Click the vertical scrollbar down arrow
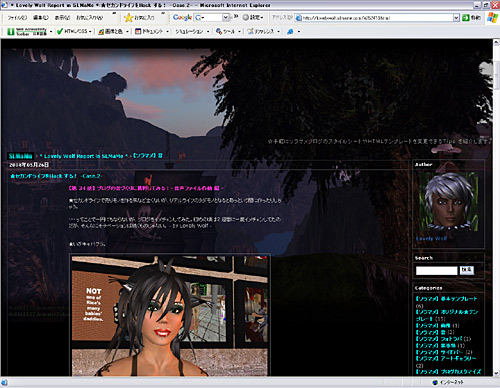Viewport: 500px width, 388px height. pos(497,373)
